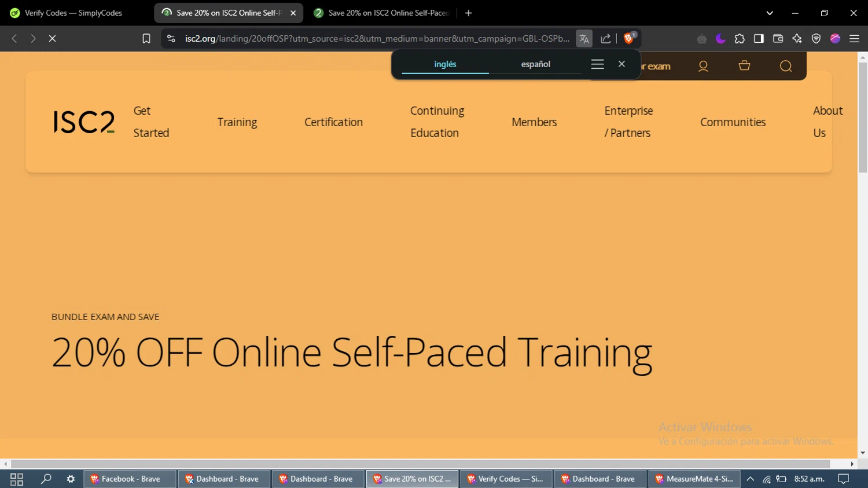This screenshot has height=488, width=868.
Task: Close the active Save 20% tab
Action: tap(293, 13)
